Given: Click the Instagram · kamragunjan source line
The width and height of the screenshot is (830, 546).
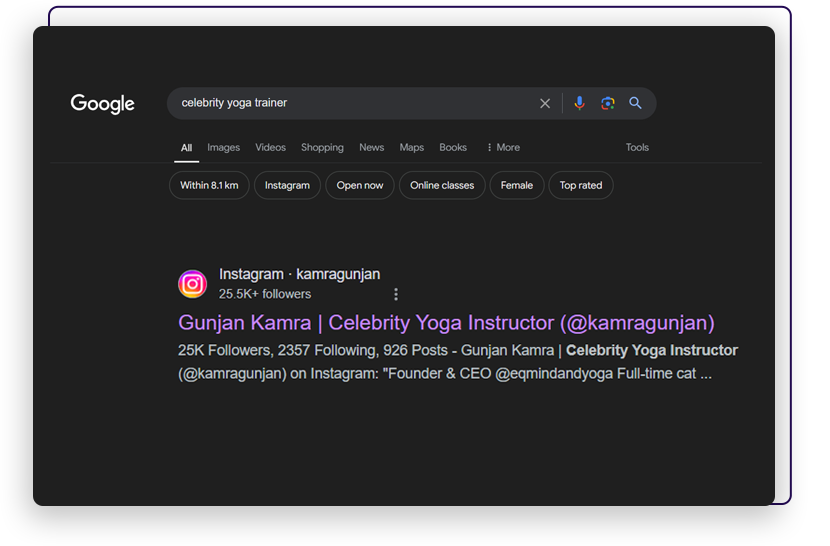Looking at the screenshot, I should 300,274.
